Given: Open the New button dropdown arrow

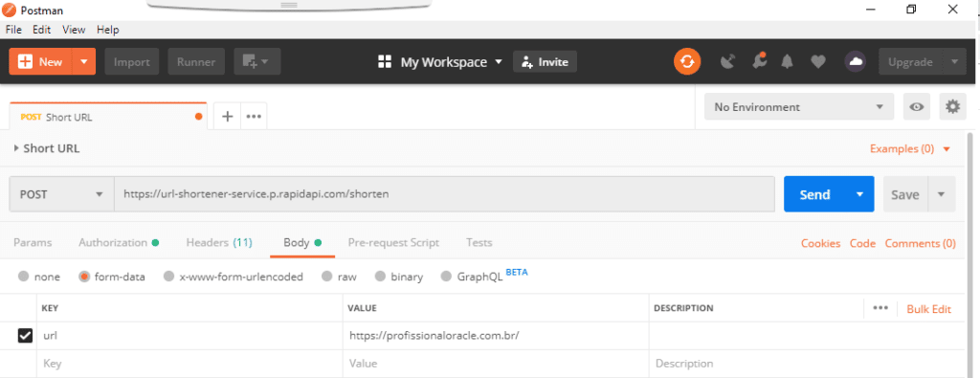Looking at the screenshot, I should (84, 62).
